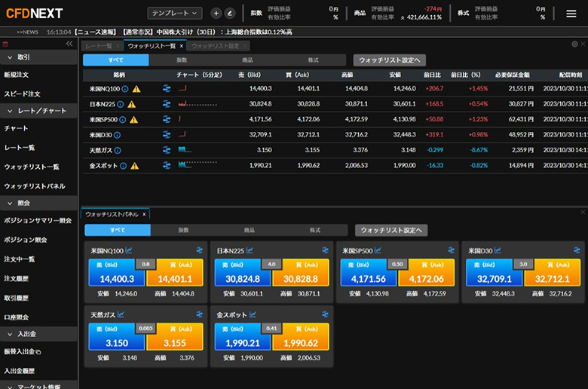Select すべて filter in the upper watchlist

[x=115, y=60]
